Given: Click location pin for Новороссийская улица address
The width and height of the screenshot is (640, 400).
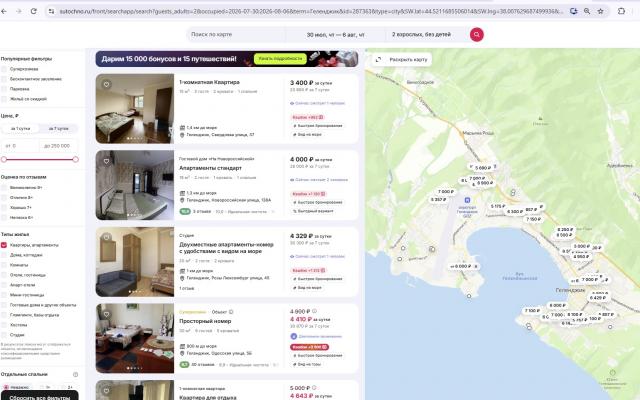Looking at the screenshot, I should [x=182, y=200].
